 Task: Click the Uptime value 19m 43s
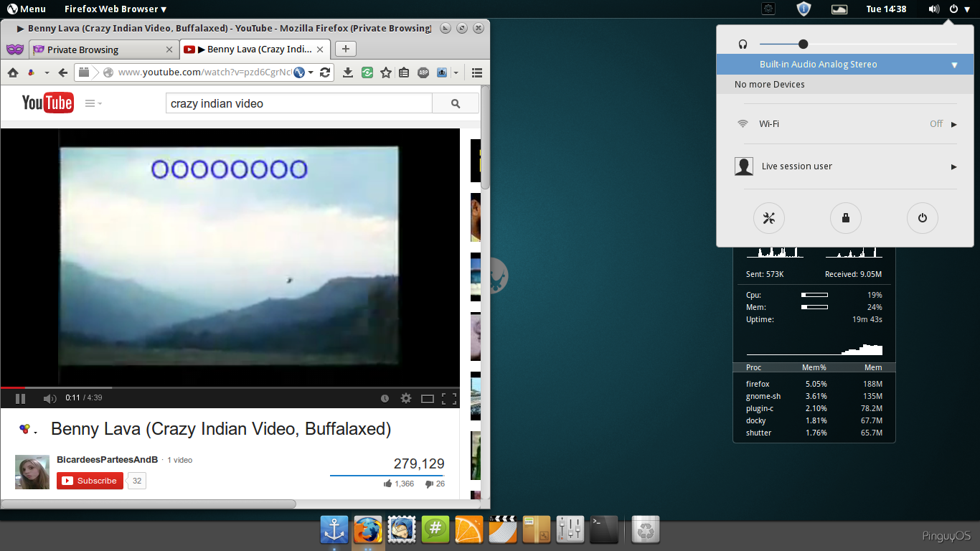[867, 319]
